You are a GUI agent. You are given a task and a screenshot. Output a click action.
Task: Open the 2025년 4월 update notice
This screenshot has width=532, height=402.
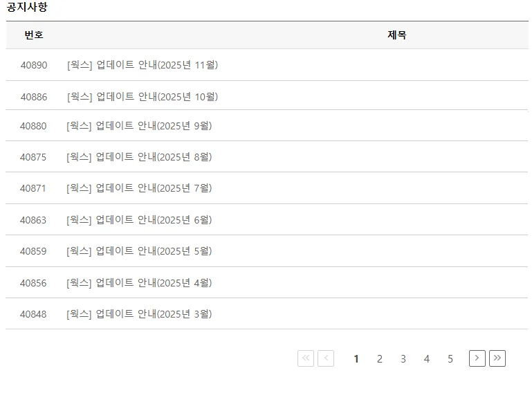pos(139,283)
